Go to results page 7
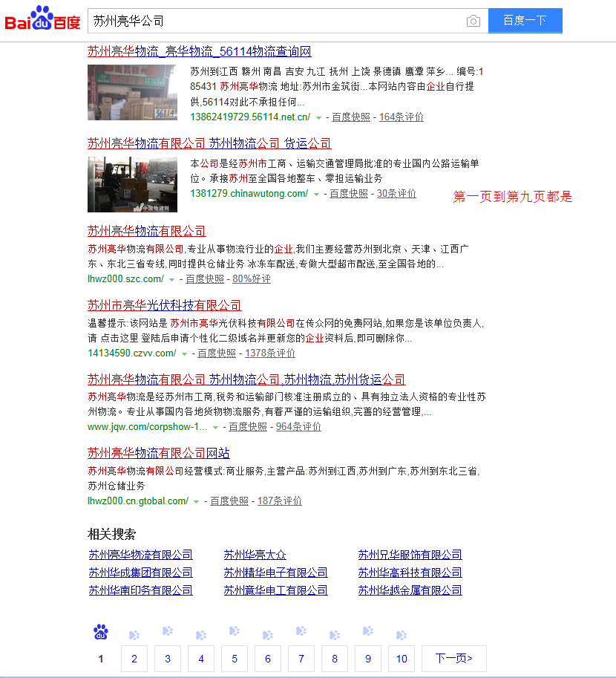616x678 pixels. (301, 659)
